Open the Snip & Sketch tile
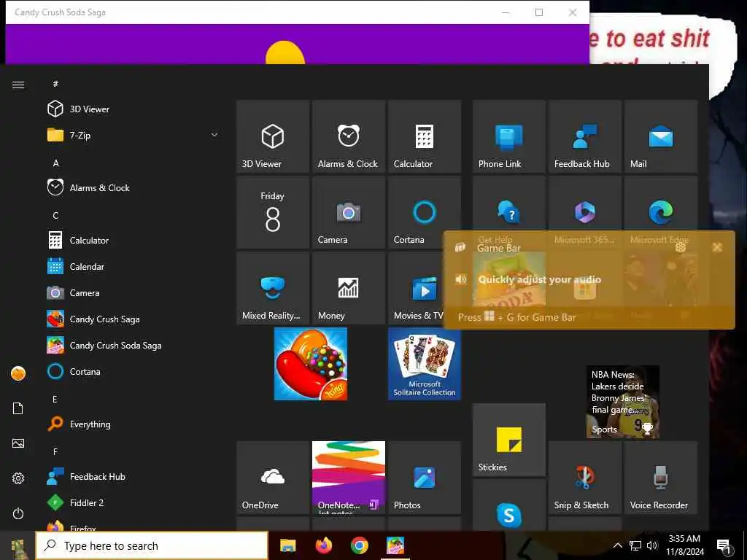Image resolution: width=747 pixels, height=560 pixels. pos(584,477)
